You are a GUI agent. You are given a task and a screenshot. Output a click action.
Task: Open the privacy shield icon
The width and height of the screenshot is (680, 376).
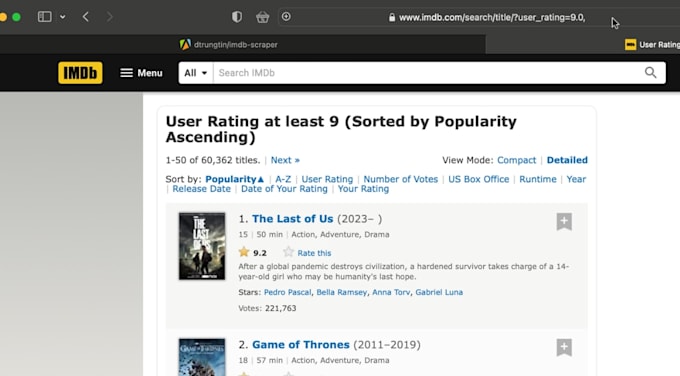click(x=237, y=17)
